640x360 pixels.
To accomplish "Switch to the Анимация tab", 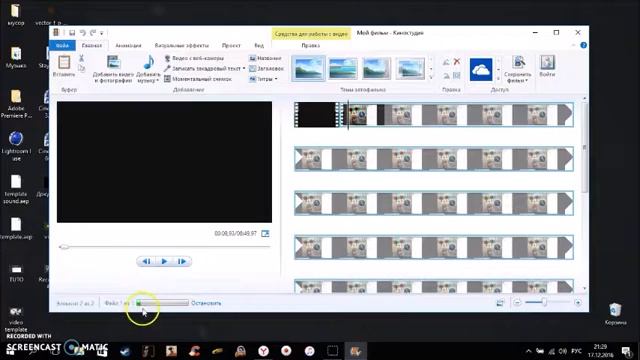I will click(128, 45).
